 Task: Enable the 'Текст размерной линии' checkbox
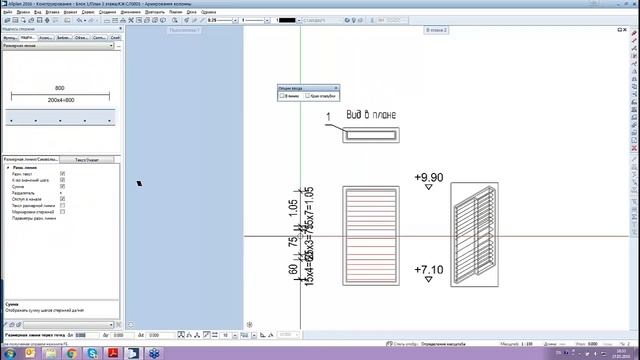(62, 206)
